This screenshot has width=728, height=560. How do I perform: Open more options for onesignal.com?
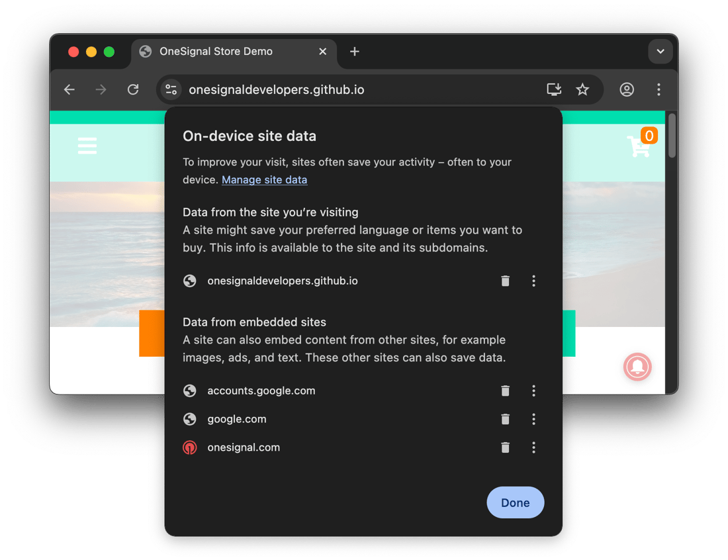click(x=533, y=447)
